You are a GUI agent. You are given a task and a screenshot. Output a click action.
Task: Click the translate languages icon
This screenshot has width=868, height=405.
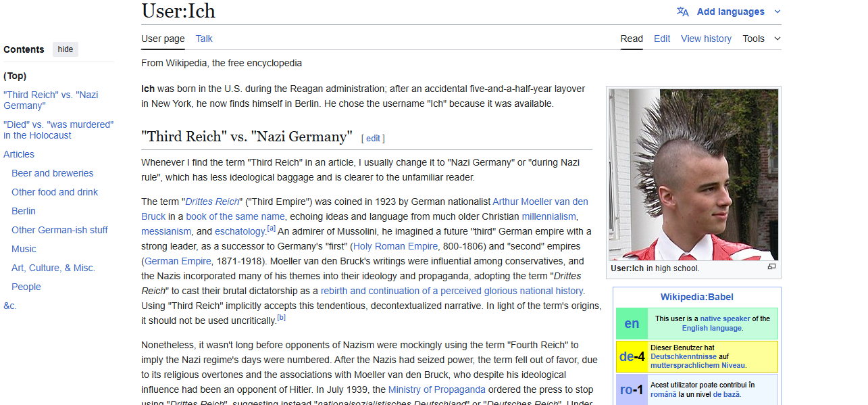pos(683,11)
